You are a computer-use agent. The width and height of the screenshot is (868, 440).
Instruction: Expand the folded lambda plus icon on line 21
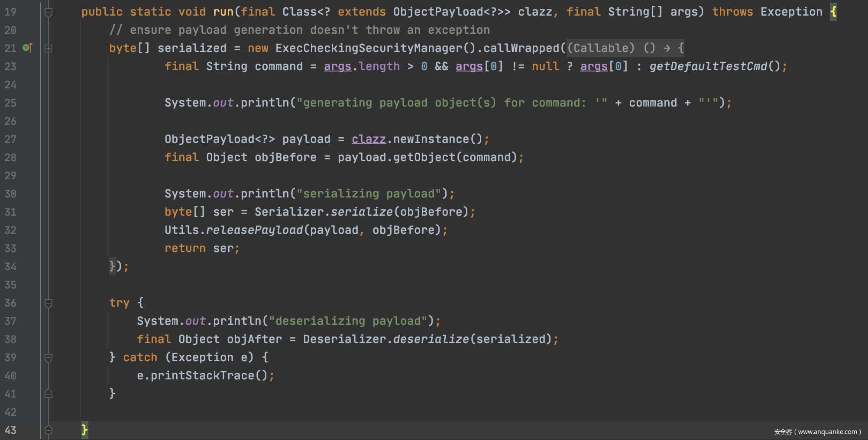49,49
